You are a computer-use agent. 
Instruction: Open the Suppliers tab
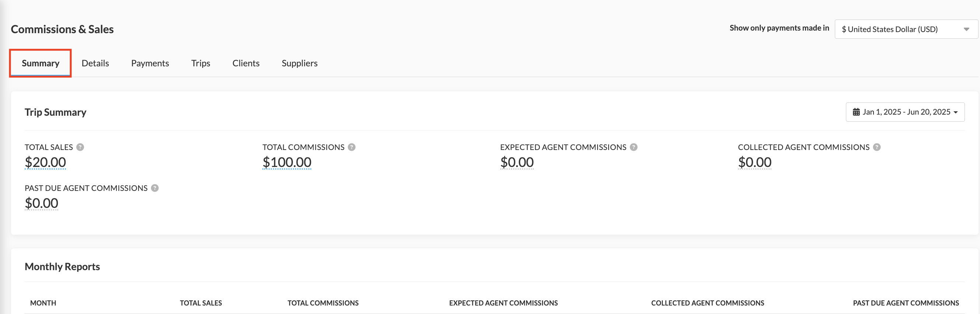tap(300, 63)
